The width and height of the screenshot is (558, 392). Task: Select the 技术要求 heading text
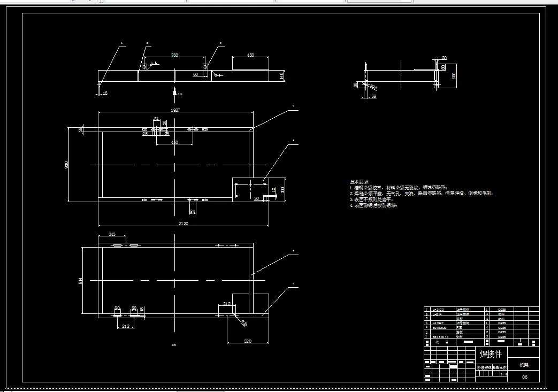click(359, 182)
